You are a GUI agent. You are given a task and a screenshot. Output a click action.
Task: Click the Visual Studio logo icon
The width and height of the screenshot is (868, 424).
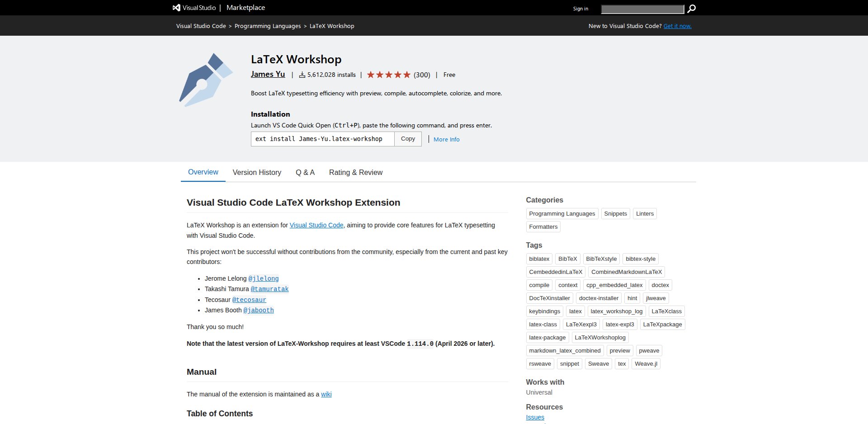[x=176, y=8]
